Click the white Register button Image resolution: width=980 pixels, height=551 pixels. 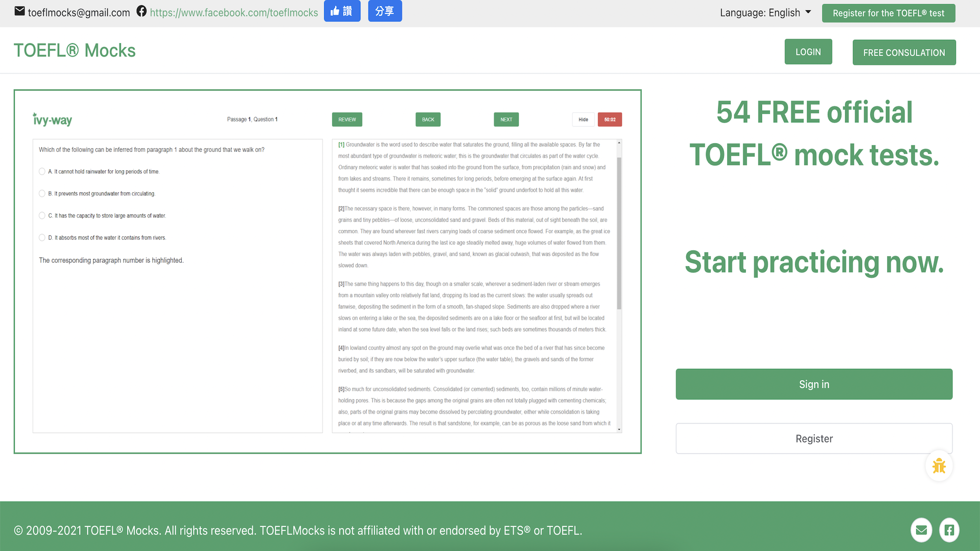(x=814, y=439)
